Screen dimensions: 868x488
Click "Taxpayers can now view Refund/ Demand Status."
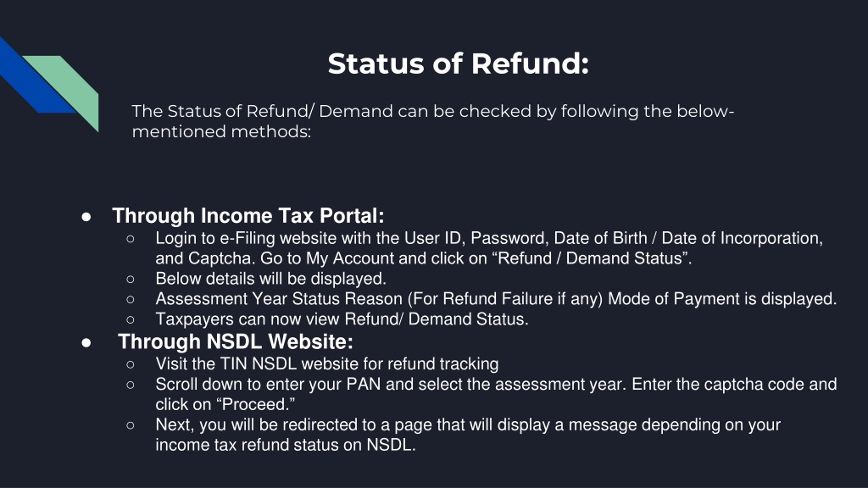(342, 319)
